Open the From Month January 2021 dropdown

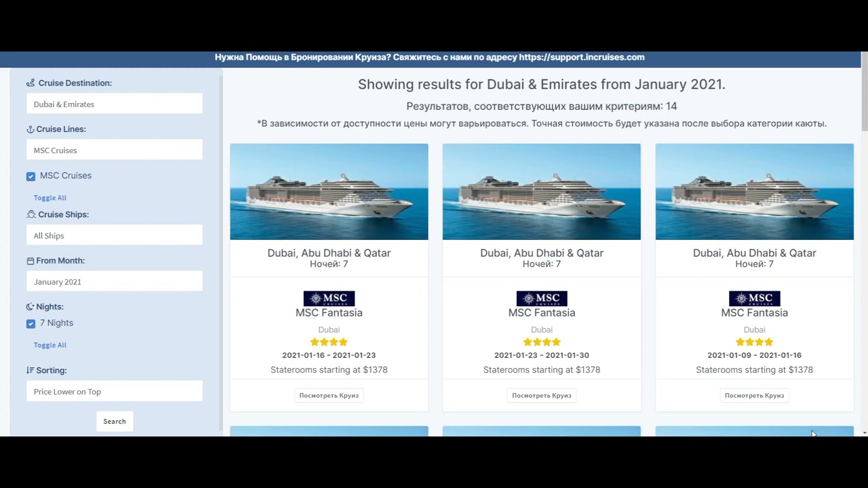click(x=115, y=281)
